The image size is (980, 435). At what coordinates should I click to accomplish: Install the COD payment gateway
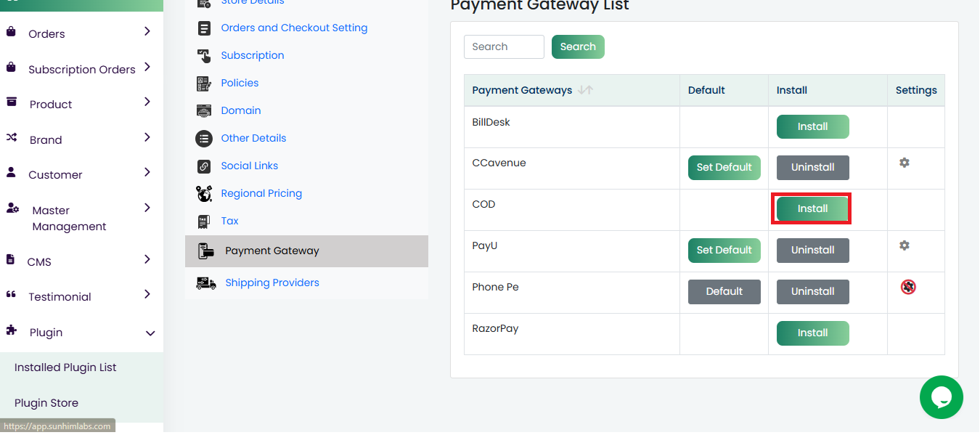tap(812, 209)
